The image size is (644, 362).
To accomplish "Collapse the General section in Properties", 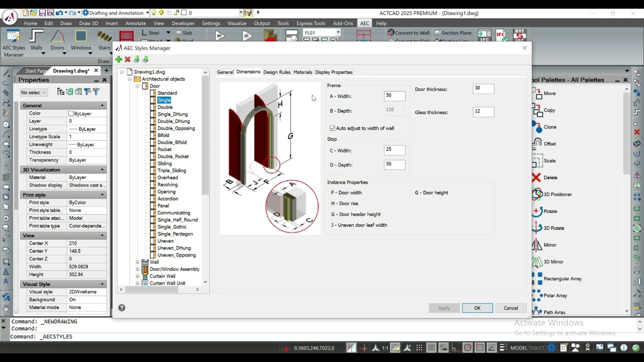I will [x=102, y=106].
